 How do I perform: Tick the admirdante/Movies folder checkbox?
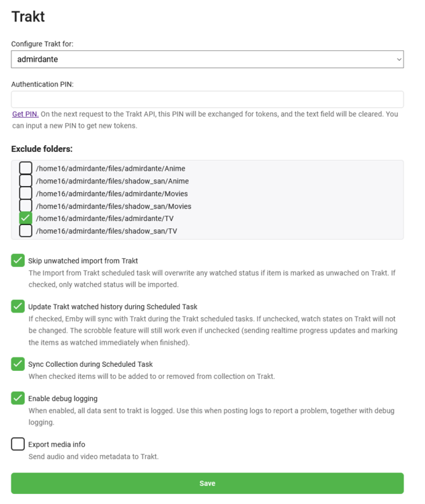(26, 194)
